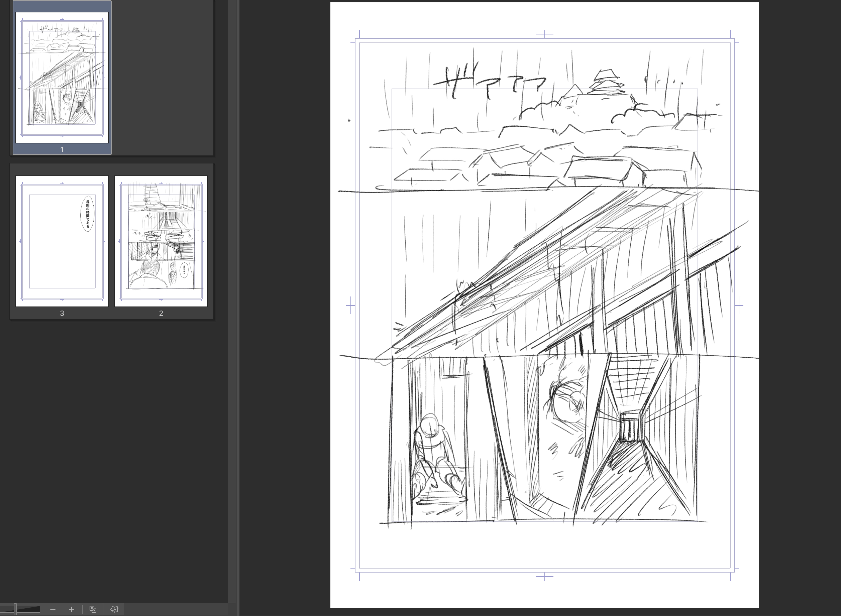Select the page 2 thumbnail
The width and height of the screenshot is (841, 616).
tap(161, 241)
